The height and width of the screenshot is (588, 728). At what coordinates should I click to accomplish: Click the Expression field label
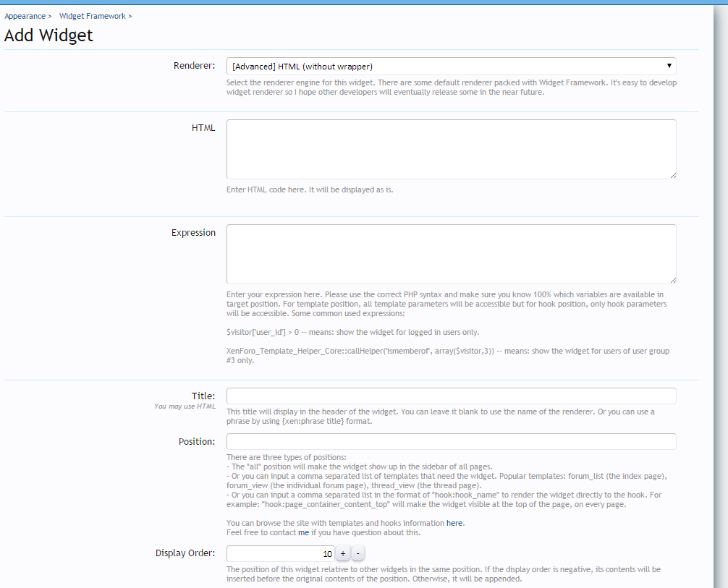[x=193, y=233]
